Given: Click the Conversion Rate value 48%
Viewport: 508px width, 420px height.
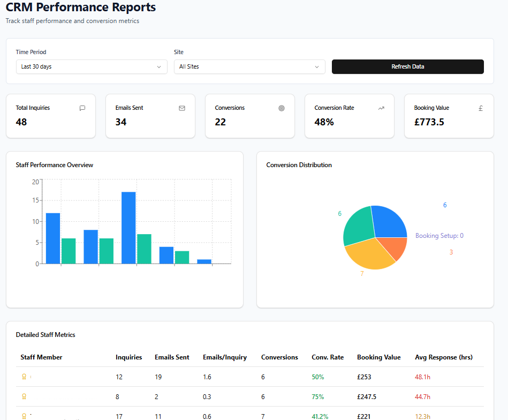Looking at the screenshot, I should pyautogui.click(x=324, y=122).
